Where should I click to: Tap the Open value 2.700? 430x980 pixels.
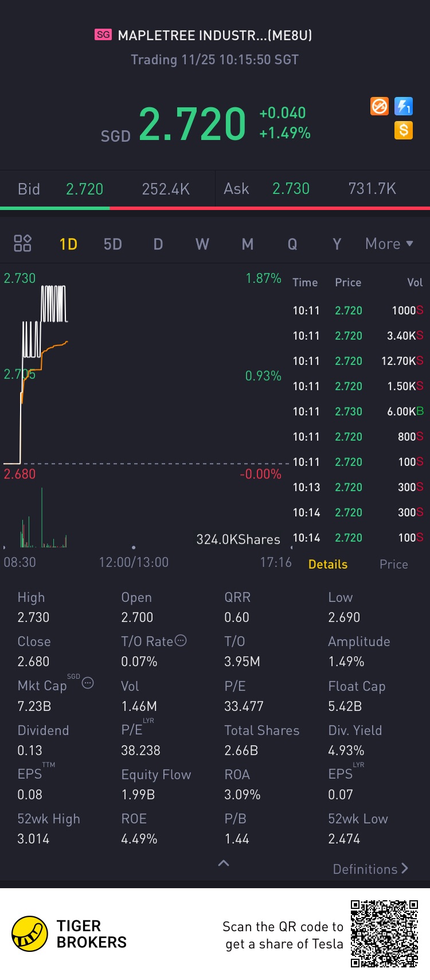click(x=137, y=617)
